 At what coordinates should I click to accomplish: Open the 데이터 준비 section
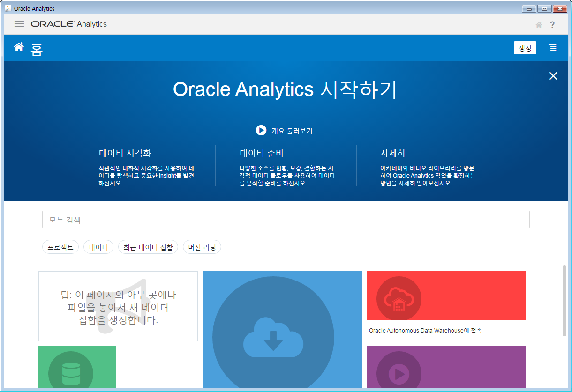262,153
